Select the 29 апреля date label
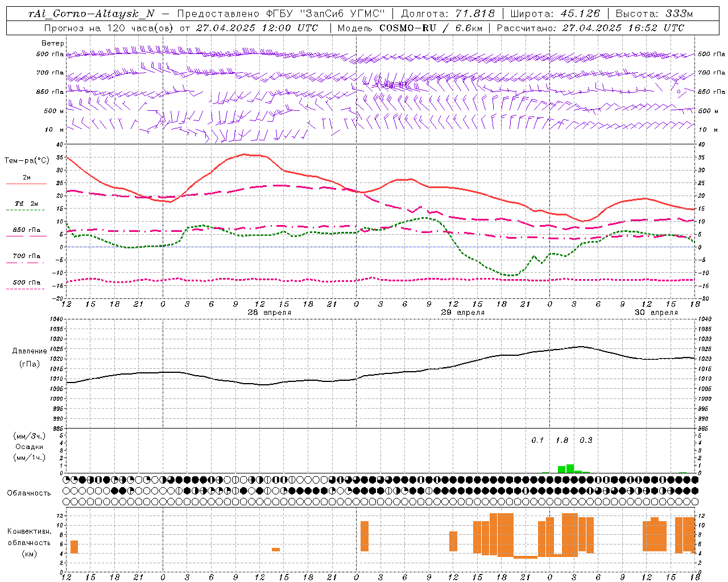The image size is (728, 582). point(463,313)
